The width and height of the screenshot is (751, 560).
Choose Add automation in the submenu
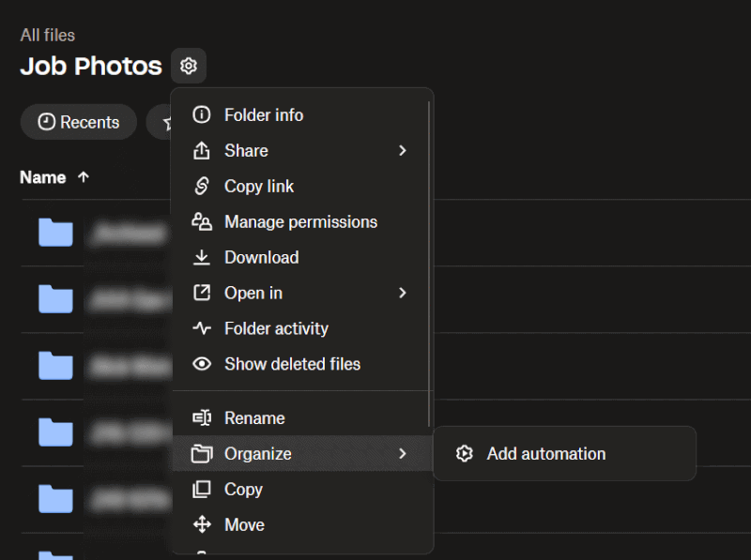point(545,454)
